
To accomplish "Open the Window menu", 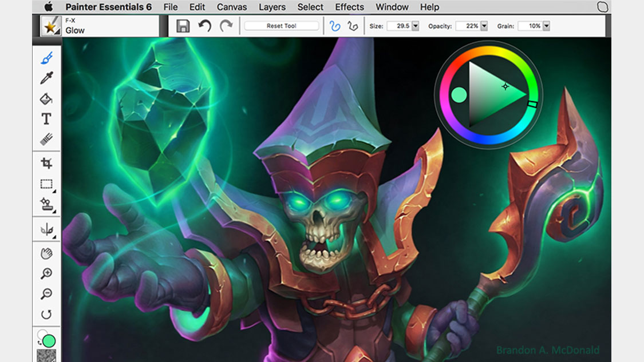I will [392, 7].
